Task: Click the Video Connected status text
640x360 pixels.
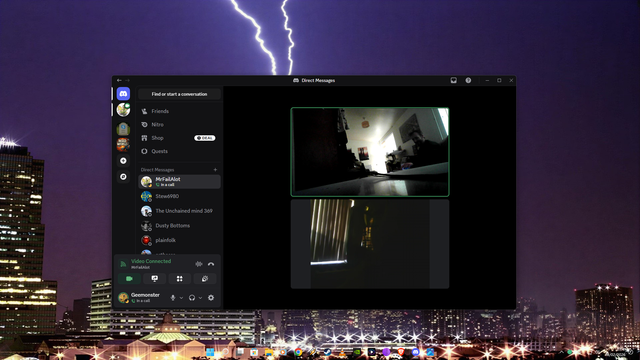Action: [151, 261]
